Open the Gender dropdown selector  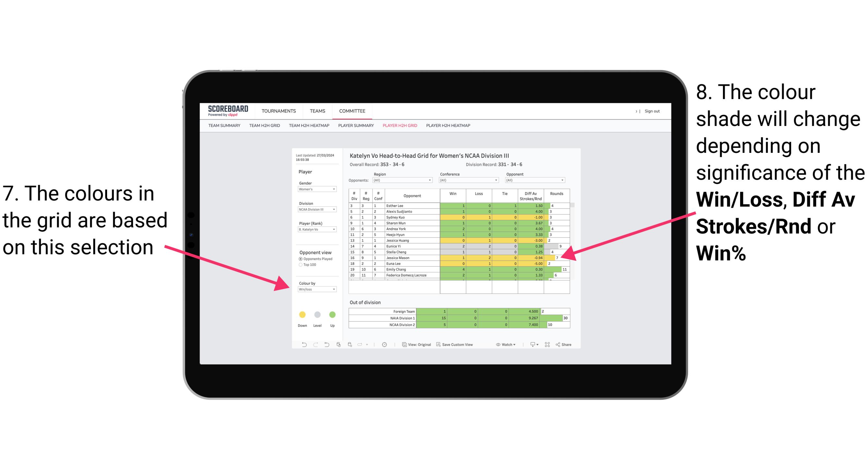333,190
